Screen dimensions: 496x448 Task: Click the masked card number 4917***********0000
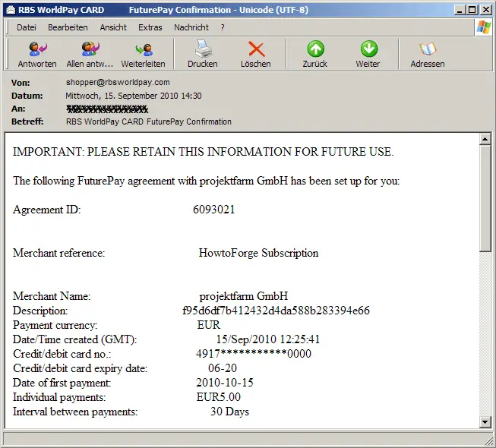tap(254, 354)
